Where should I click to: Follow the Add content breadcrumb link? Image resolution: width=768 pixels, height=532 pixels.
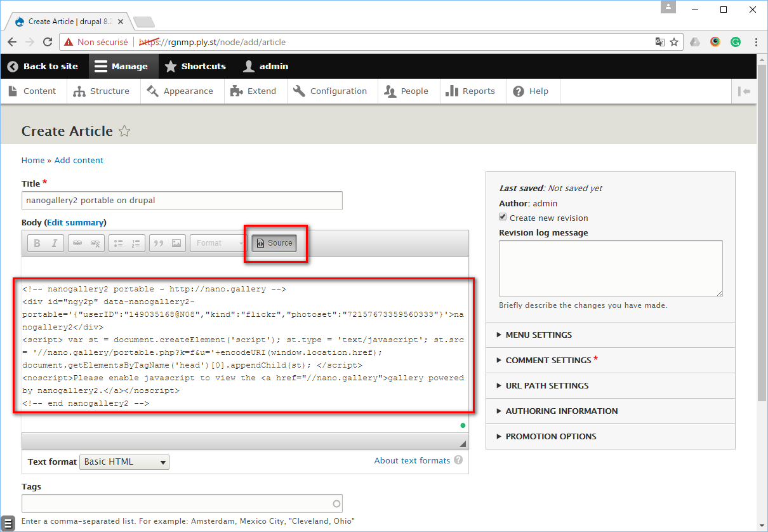79,161
